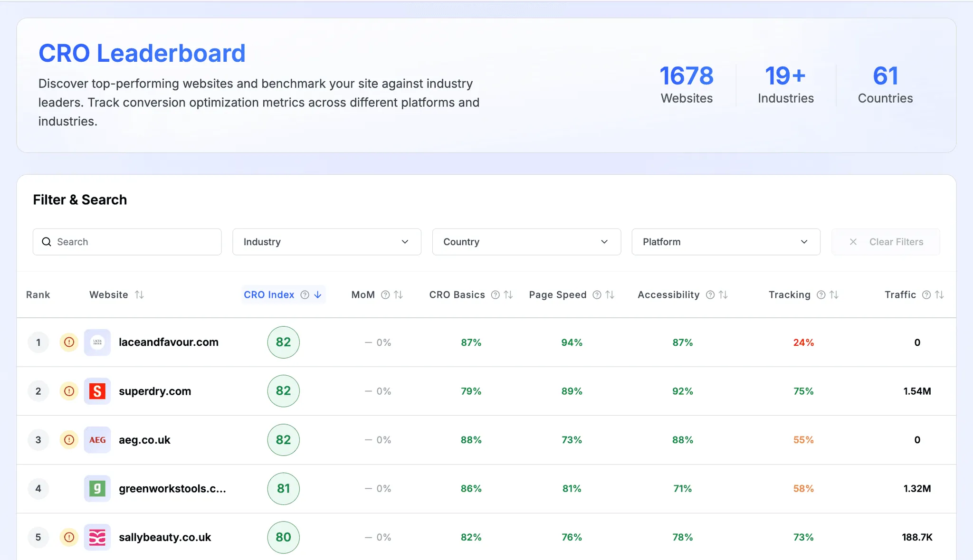This screenshot has height=560, width=973.
Task: Open the green Greenworks logo thumbnail
Action: [x=97, y=488]
